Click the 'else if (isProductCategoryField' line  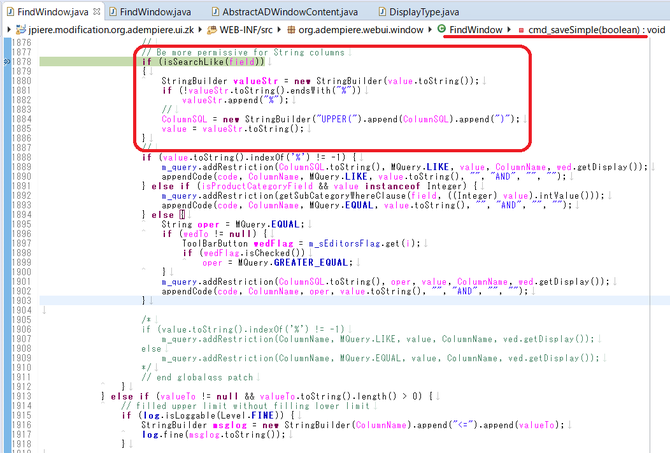[309, 186]
